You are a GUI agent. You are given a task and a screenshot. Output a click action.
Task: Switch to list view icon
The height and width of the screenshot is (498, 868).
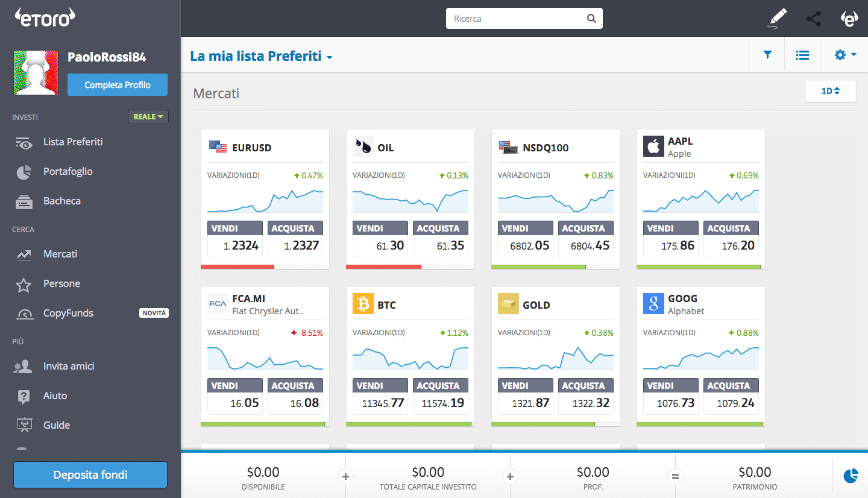tap(802, 55)
